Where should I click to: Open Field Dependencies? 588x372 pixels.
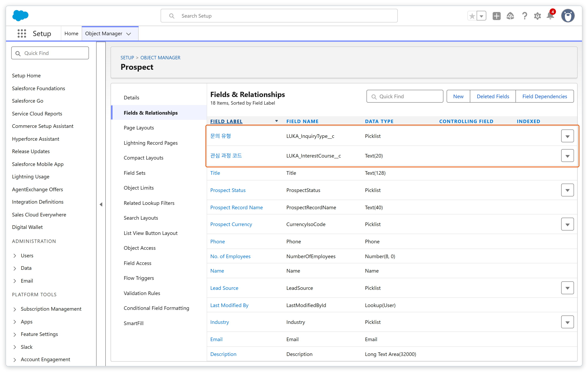545,96
